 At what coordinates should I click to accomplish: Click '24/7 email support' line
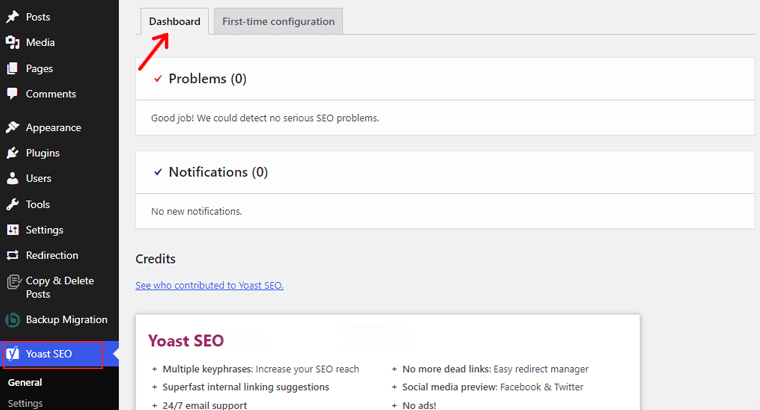[205, 405]
